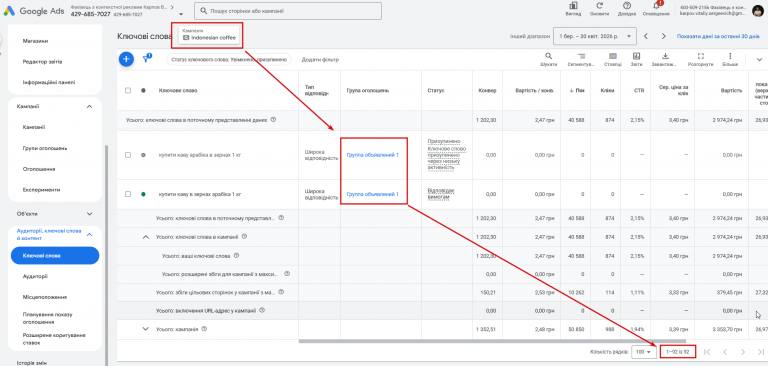The height and width of the screenshot is (366, 768).
Task: Select Ключові слова in the sidebar
Action: coord(55,255)
